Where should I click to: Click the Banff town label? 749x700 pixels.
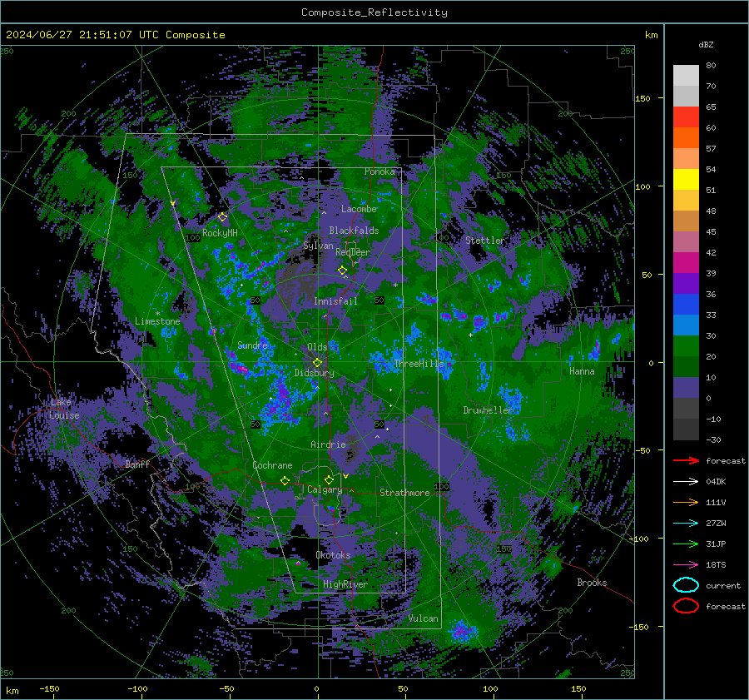tap(137, 464)
